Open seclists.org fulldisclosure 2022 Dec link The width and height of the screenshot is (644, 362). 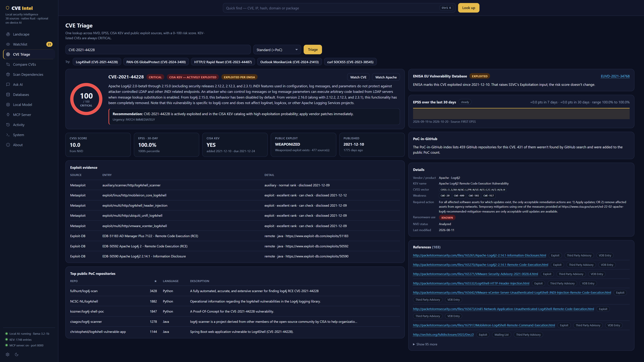(x=443, y=335)
